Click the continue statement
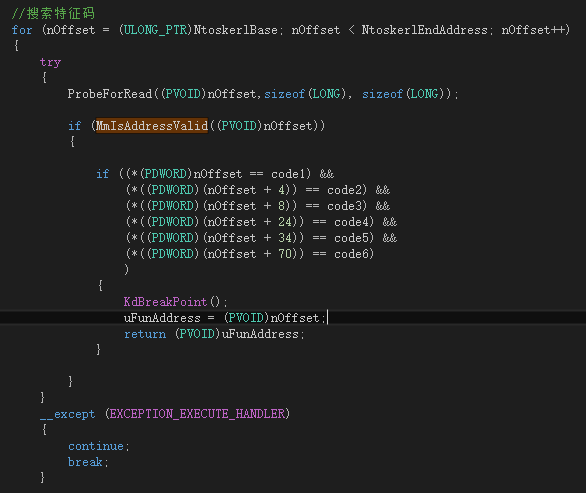The width and height of the screenshot is (586, 493). [96, 446]
